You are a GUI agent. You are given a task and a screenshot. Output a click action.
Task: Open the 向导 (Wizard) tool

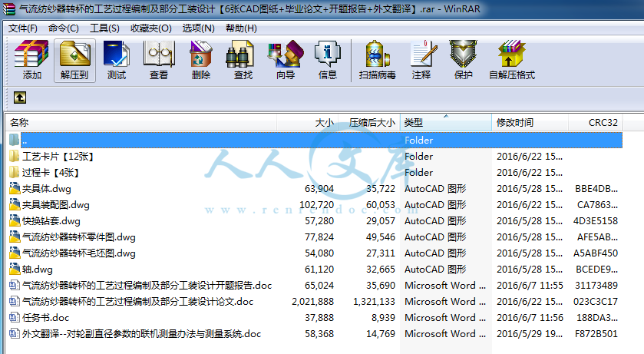click(286, 60)
